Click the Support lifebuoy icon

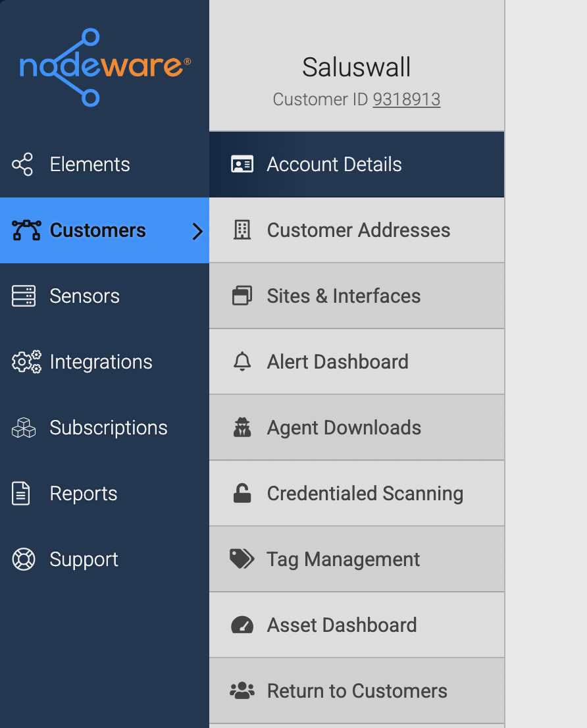pos(24,559)
